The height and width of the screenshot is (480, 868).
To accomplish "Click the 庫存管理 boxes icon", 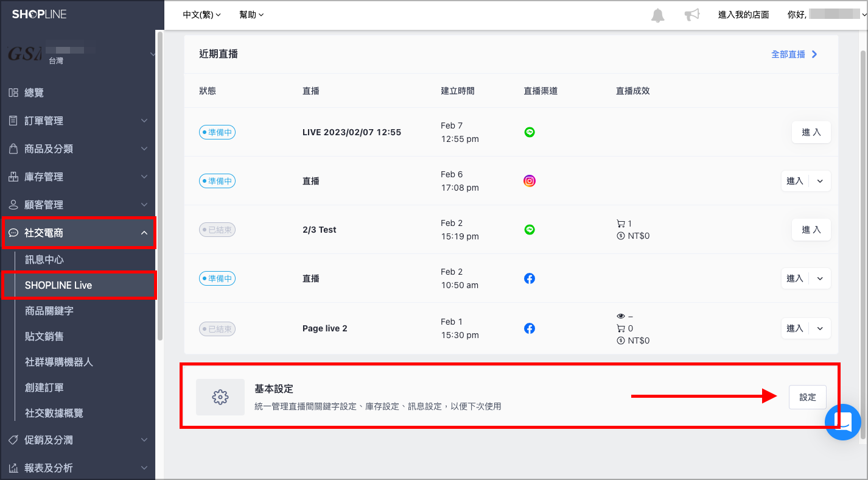I will tap(13, 177).
